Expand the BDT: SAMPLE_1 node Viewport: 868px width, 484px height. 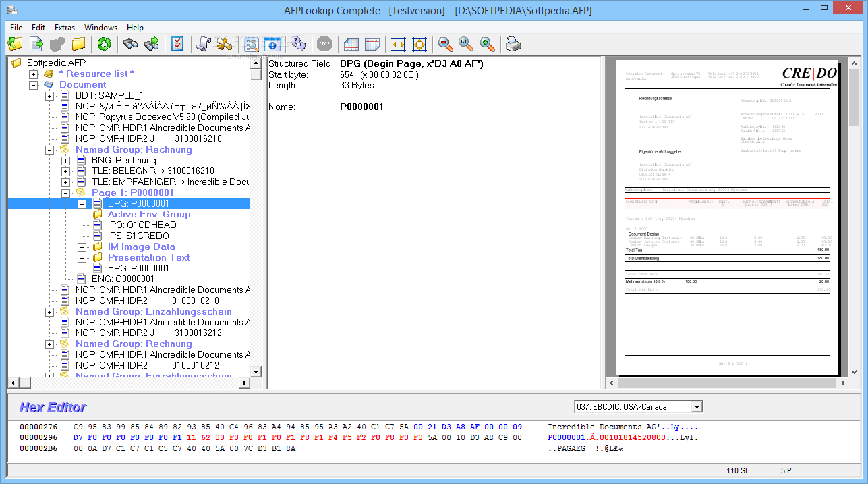tap(49, 96)
